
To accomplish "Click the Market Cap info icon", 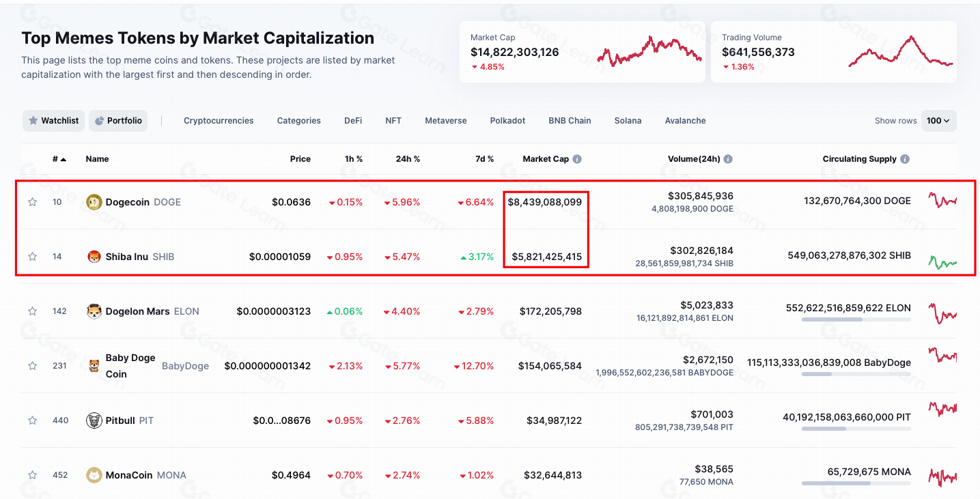I will pyautogui.click(x=577, y=159).
